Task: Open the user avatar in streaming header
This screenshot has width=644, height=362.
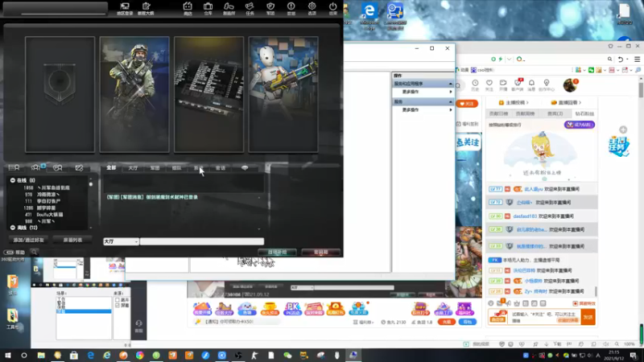Action: tap(570, 85)
